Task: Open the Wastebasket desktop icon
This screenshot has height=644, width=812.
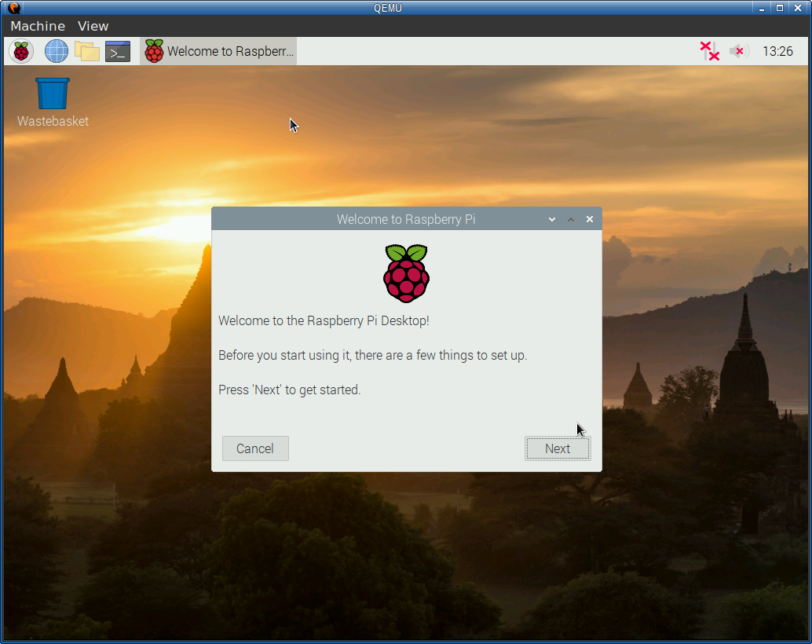Action: tap(53, 103)
